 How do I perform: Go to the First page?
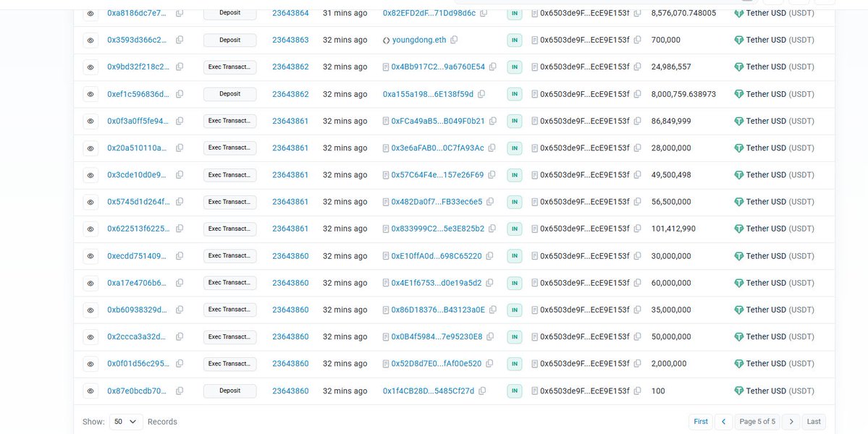(x=701, y=422)
